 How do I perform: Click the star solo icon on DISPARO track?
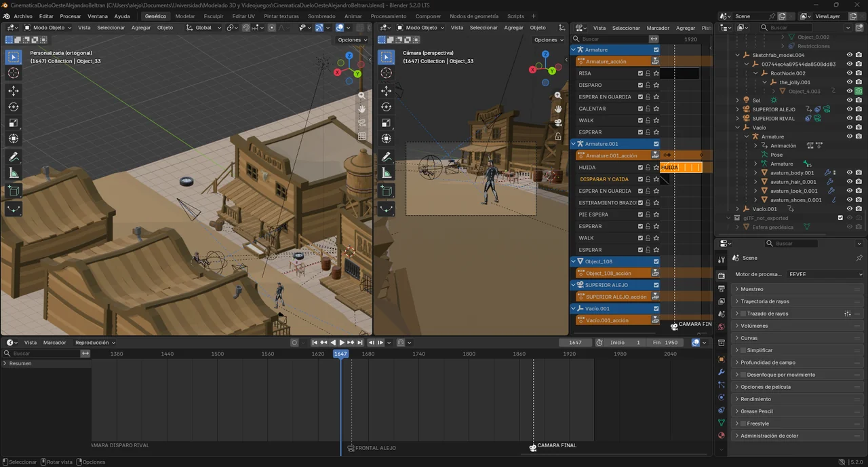(656, 85)
